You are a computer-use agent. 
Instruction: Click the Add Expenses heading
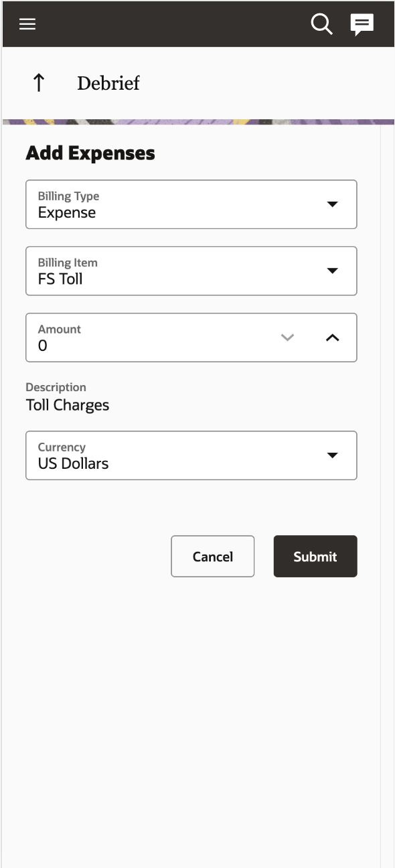pyautogui.click(x=90, y=153)
